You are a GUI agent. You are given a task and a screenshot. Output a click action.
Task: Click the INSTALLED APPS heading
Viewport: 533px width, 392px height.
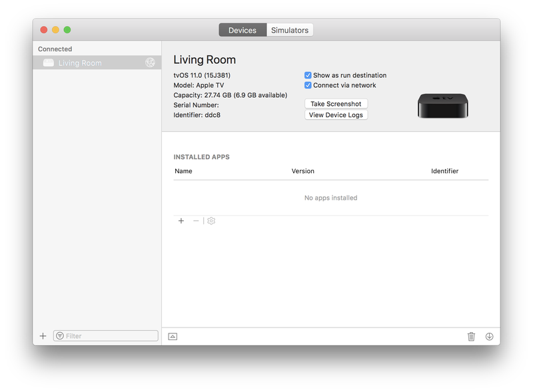point(202,157)
